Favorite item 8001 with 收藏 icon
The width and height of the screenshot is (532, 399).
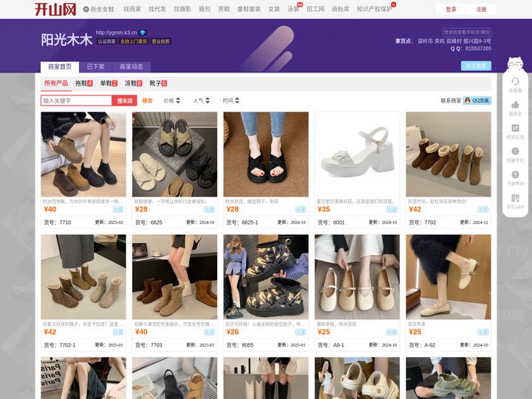click(x=392, y=209)
